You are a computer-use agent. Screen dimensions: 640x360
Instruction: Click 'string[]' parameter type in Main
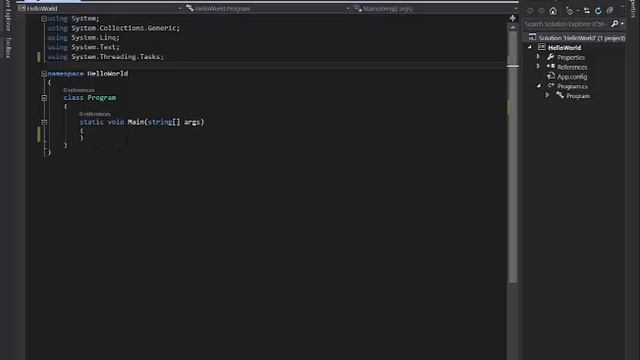click(x=164, y=122)
